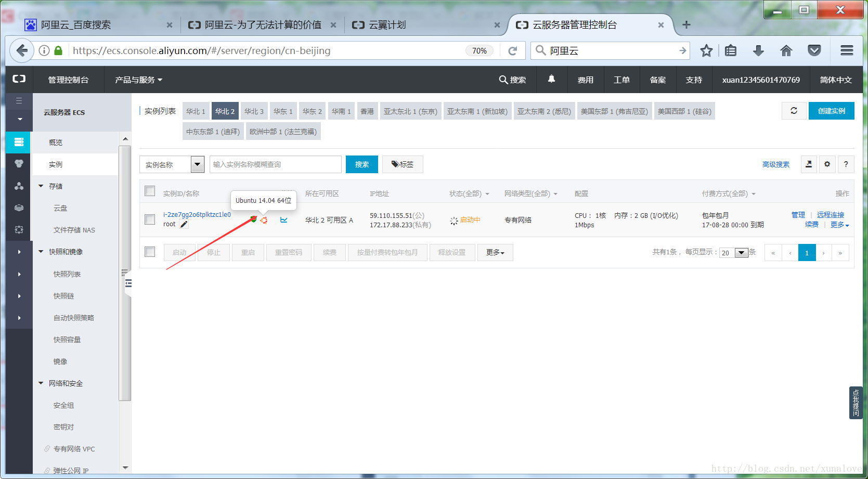Image resolution: width=868 pixels, height=479 pixels.
Task: Click the 续费 link in instance row
Action: (811, 225)
